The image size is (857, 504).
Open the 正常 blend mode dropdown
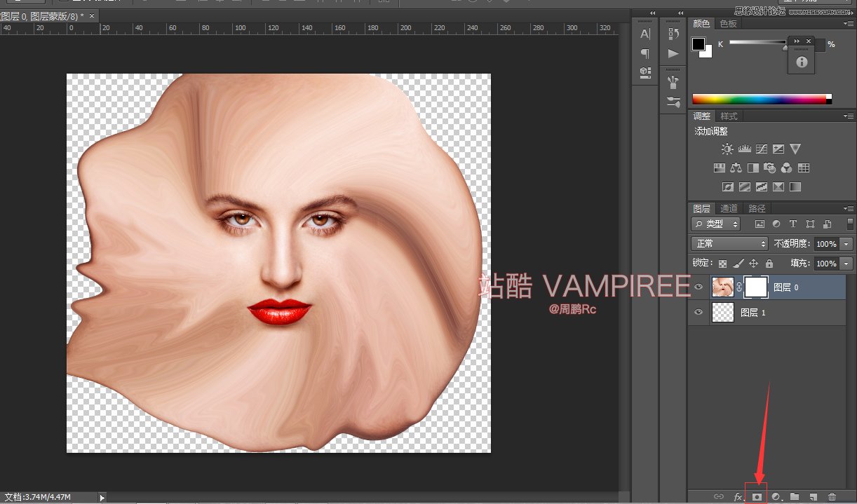(x=730, y=244)
